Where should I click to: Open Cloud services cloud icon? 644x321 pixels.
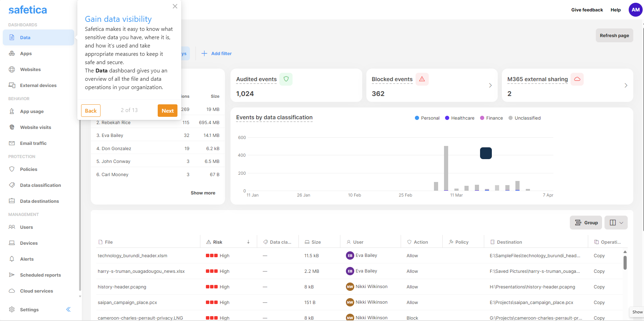tap(12, 291)
